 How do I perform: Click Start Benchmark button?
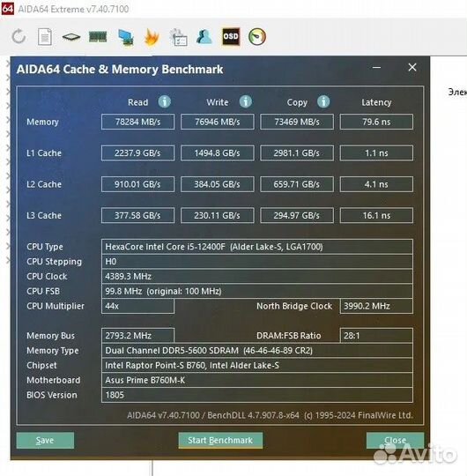click(220, 440)
